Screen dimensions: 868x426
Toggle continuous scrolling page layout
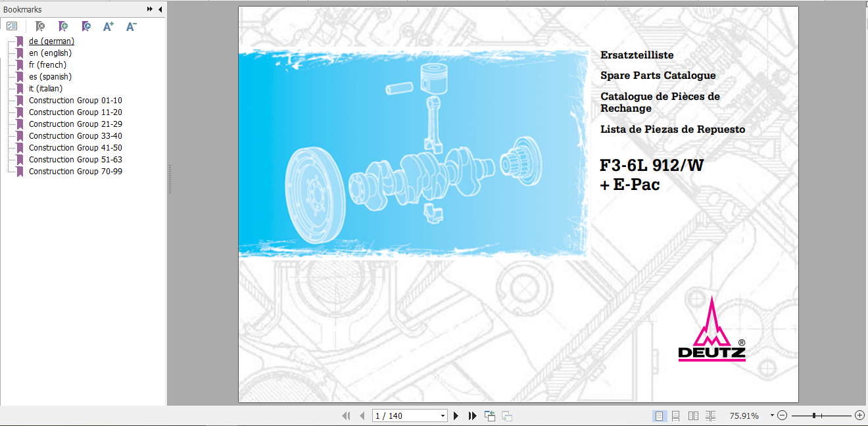pos(676,415)
